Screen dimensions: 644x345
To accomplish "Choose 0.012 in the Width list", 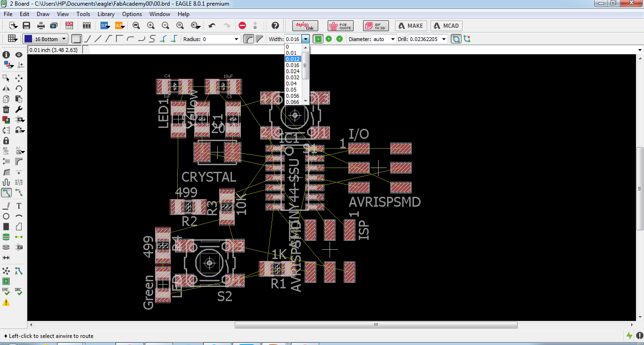I will tap(293, 59).
